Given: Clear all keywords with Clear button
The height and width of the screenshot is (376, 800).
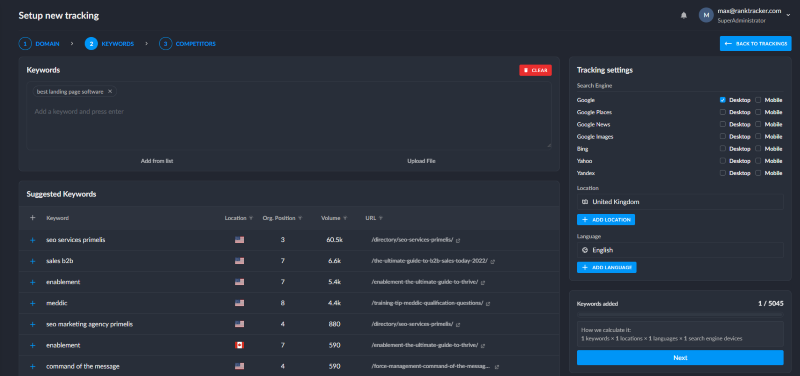Looking at the screenshot, I should (x=535, y=70).
